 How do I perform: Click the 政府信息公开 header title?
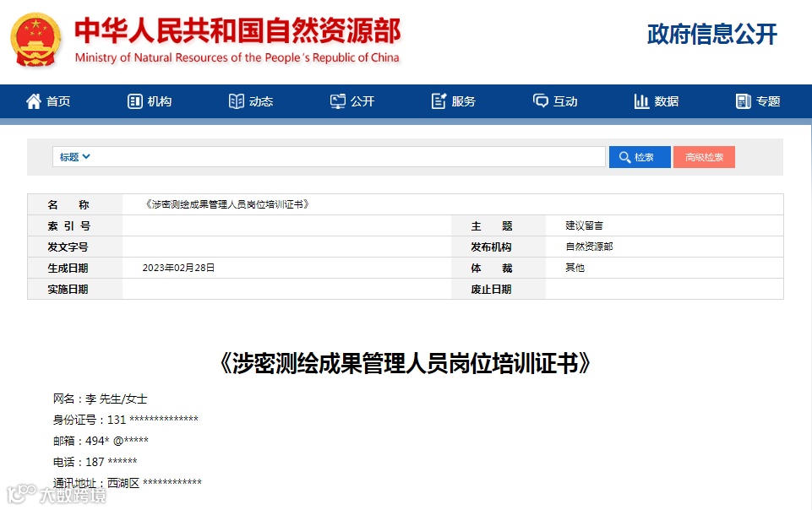pyautogui.click(x=712, y=34)
